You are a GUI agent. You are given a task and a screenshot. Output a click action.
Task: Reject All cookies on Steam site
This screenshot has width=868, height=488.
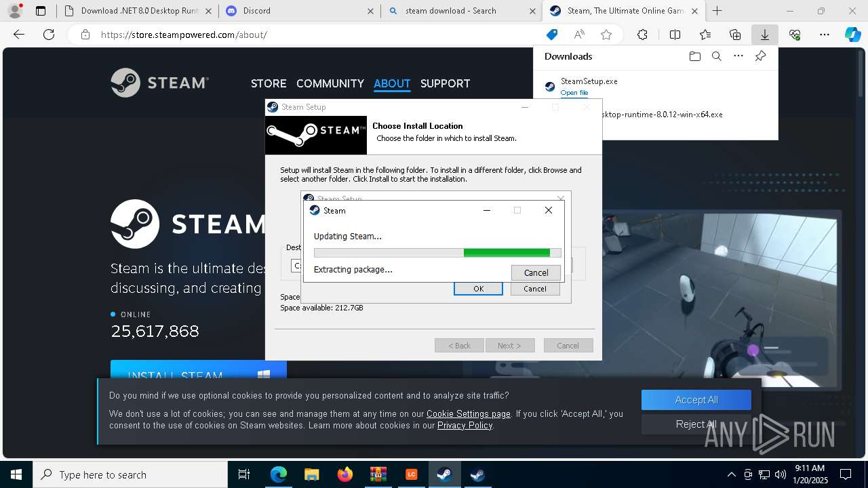696,424
